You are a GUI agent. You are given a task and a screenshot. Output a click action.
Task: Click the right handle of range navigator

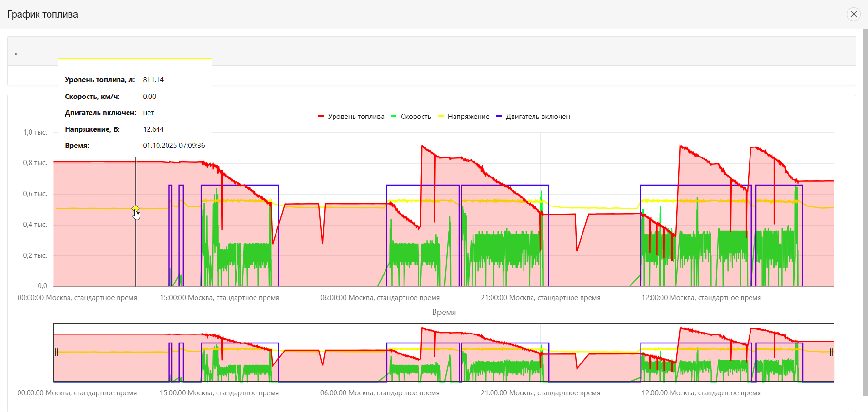[831, 352]
